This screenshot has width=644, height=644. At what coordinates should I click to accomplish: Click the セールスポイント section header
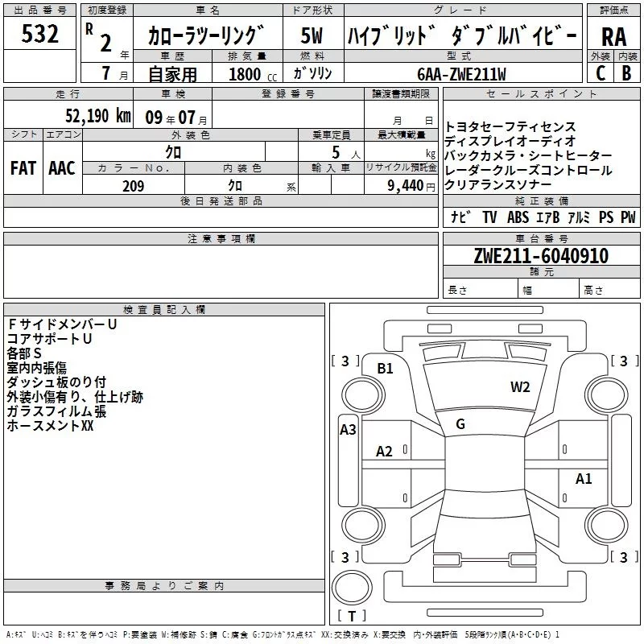(541, 94)
